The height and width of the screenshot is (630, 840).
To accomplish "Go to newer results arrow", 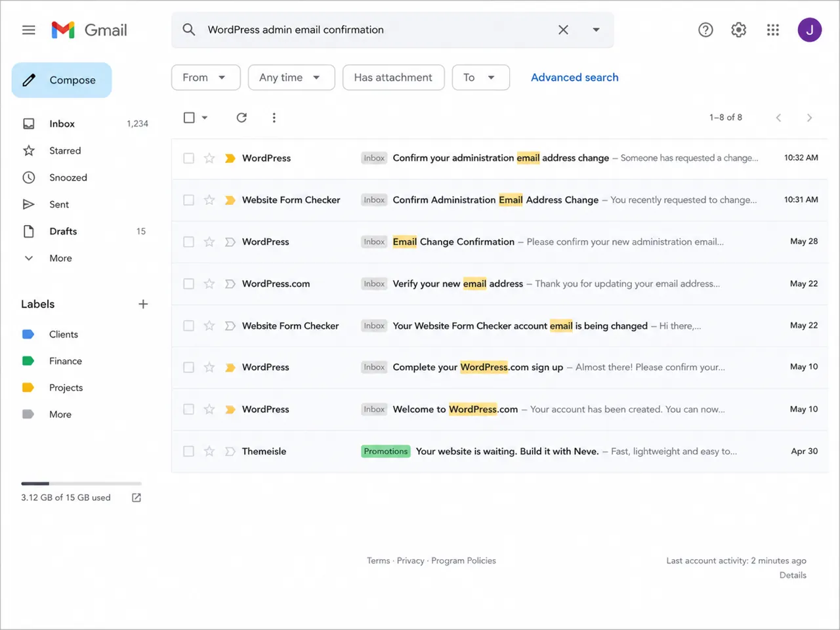I will pyautogui.click(x=778, y=117).
